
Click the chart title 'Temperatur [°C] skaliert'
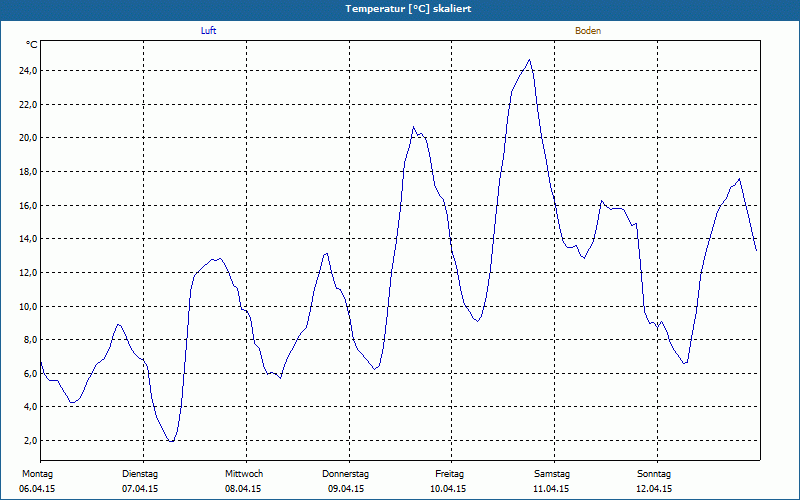tap(408, 9)
